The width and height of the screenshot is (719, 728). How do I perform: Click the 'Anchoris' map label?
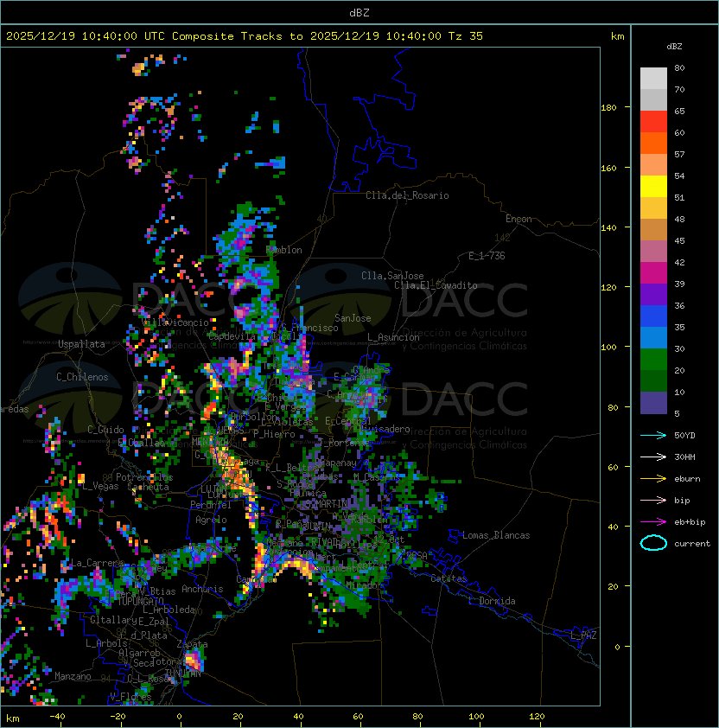[x=202, y=589]
